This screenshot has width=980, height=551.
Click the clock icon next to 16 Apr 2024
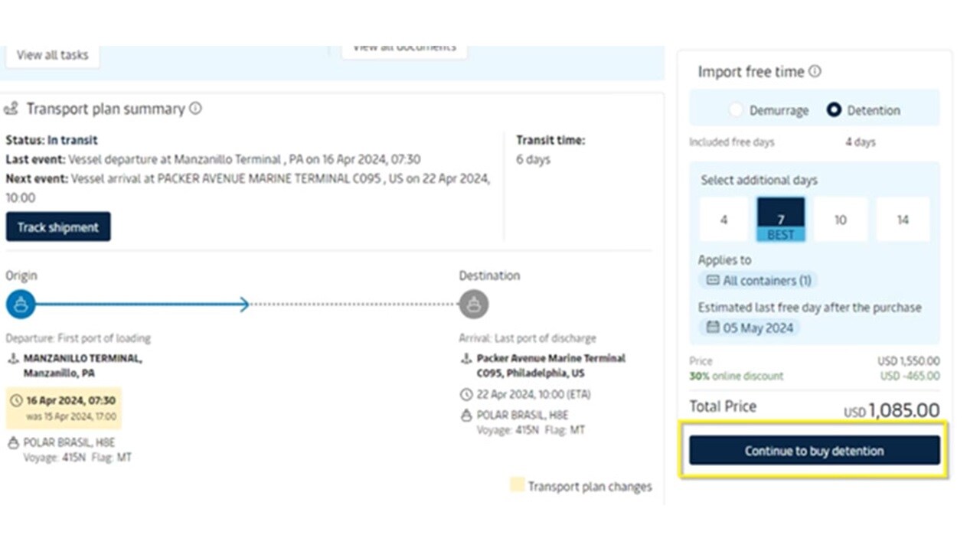(x=15, y=400)
